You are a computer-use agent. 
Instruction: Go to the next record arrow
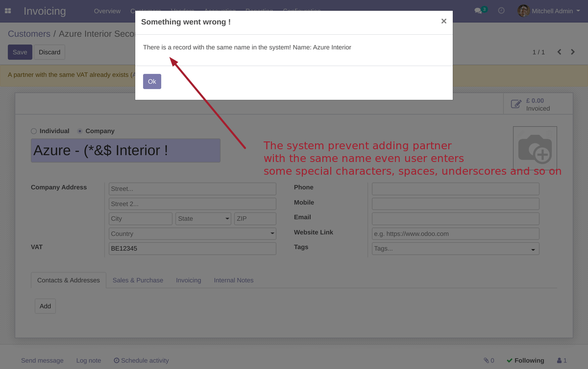point(573,52)
